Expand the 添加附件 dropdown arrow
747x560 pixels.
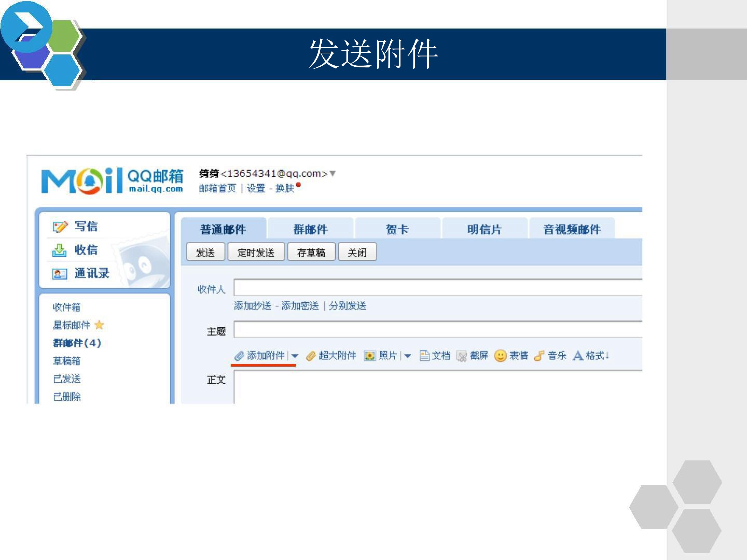[294, 356]
